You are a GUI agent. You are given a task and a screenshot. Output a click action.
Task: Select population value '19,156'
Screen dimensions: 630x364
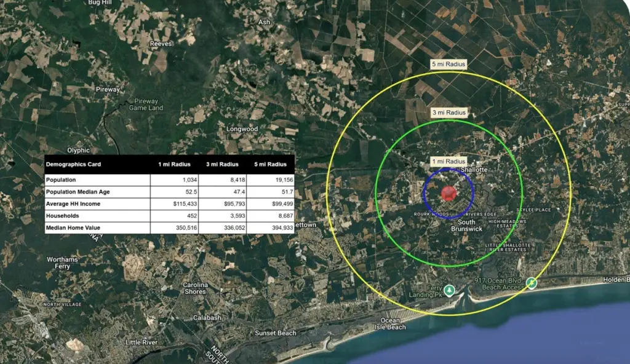[x=284, y=180]
